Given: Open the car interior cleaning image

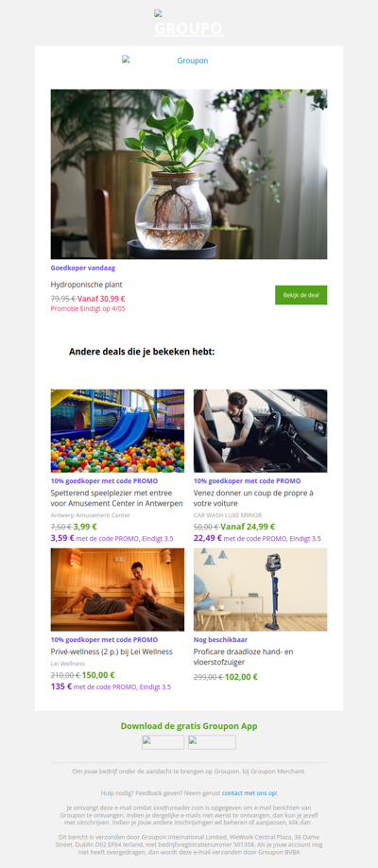Looking at the screenshot, I should (x=260, y=430).
